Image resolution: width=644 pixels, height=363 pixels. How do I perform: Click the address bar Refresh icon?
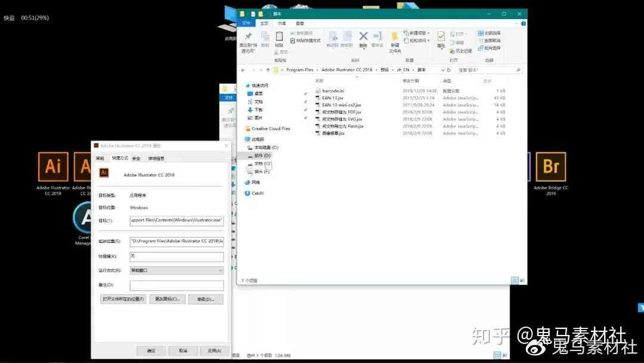click(x=449, y=70)
